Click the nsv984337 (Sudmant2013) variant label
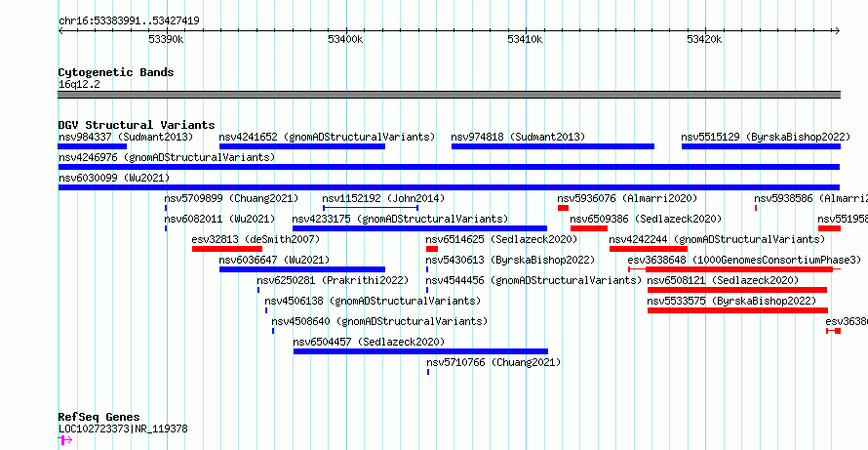868x450 pixels. point(126,137)
